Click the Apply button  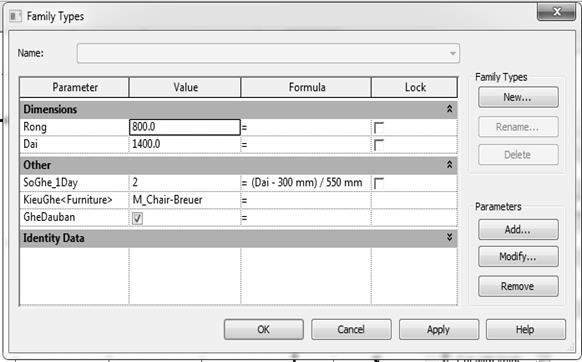point(439,329)
